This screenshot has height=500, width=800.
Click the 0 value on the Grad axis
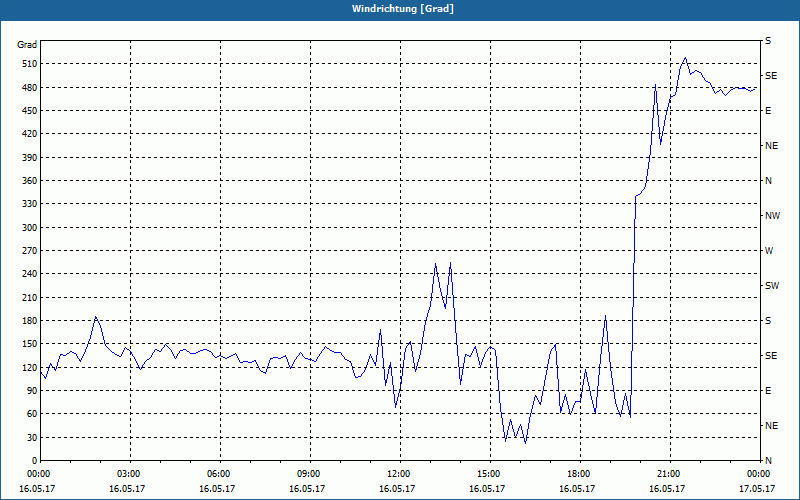35,461
